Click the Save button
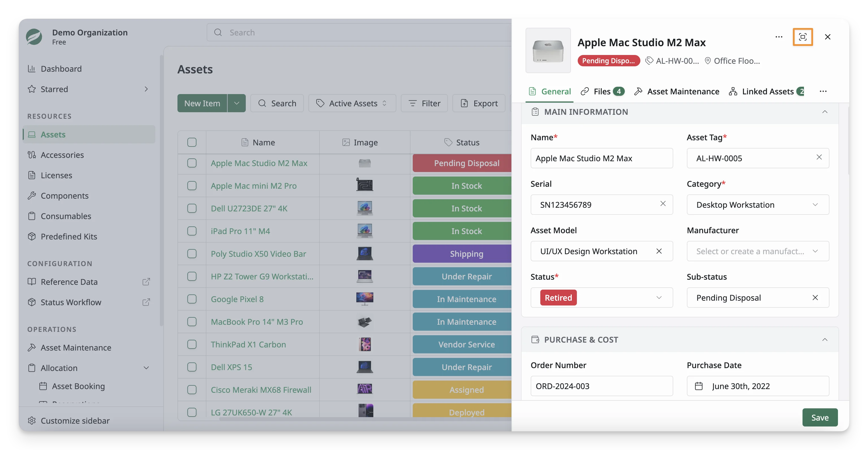This screenshot has width=868, height=450. click(x=820, y=418)
